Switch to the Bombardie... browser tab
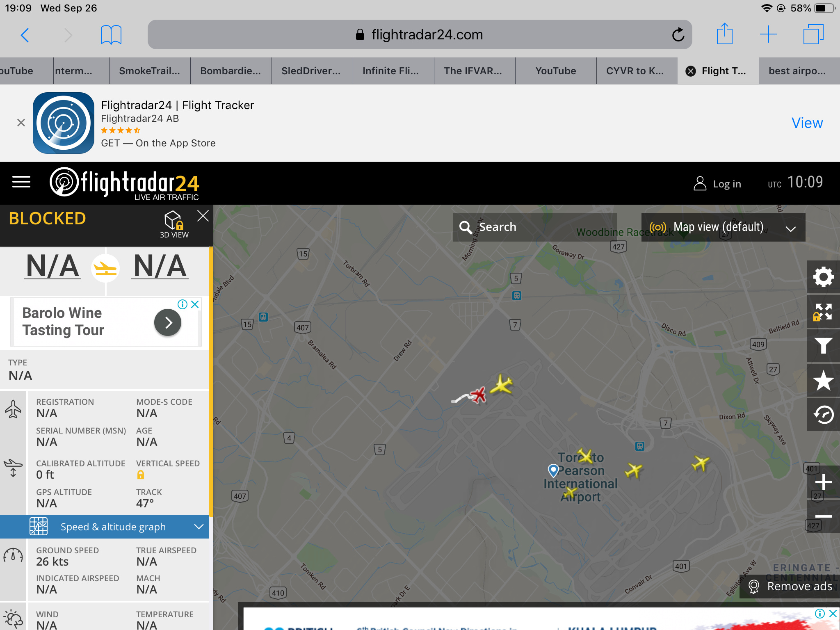 (230, 71)
